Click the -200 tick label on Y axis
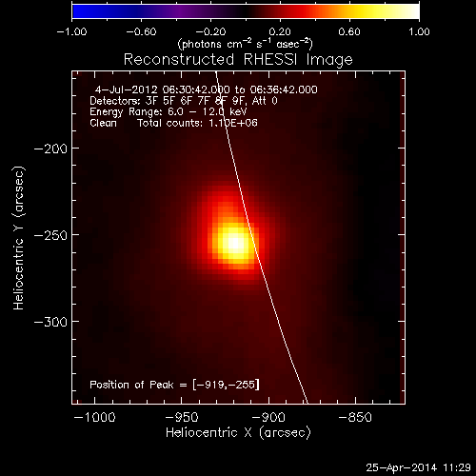This screenshot has height=476, width=476. [x=50, y=149]
